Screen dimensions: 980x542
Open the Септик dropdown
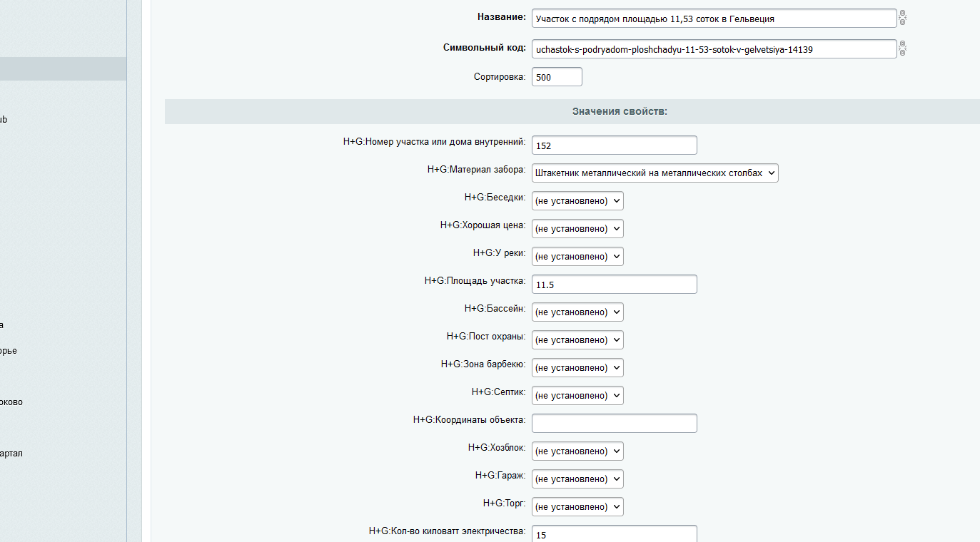[x=577, y=396]
